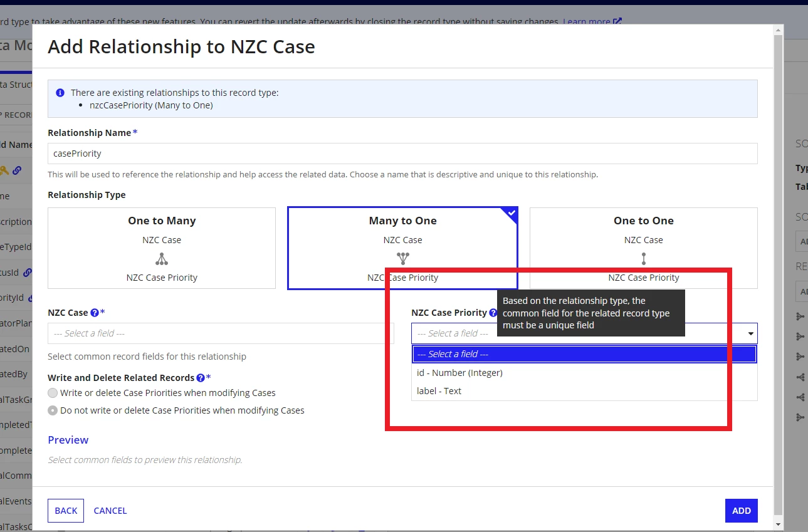Click the Many to One diagram icon
808x532 pixels.
(x=402, y=258)
